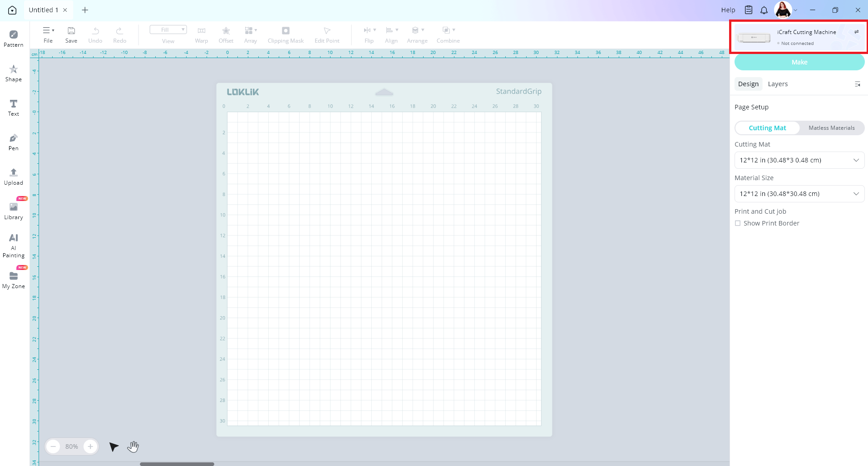Select the Text tool
This screenshot has width=868, height=466.
[x=14, y=107]
